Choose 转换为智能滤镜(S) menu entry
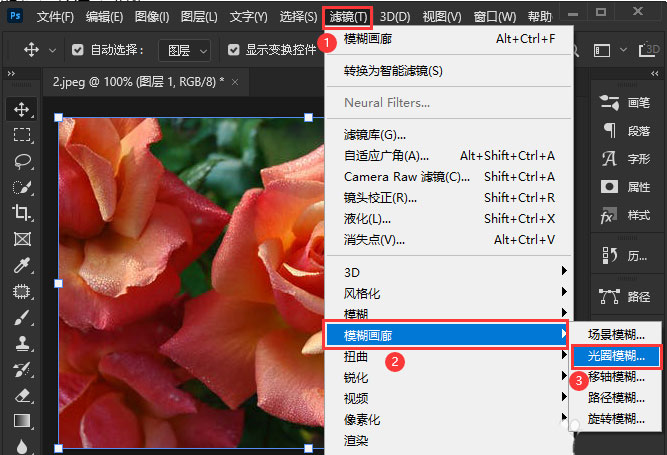The width and height of the screenshot is (667, 455). [450, 71]
